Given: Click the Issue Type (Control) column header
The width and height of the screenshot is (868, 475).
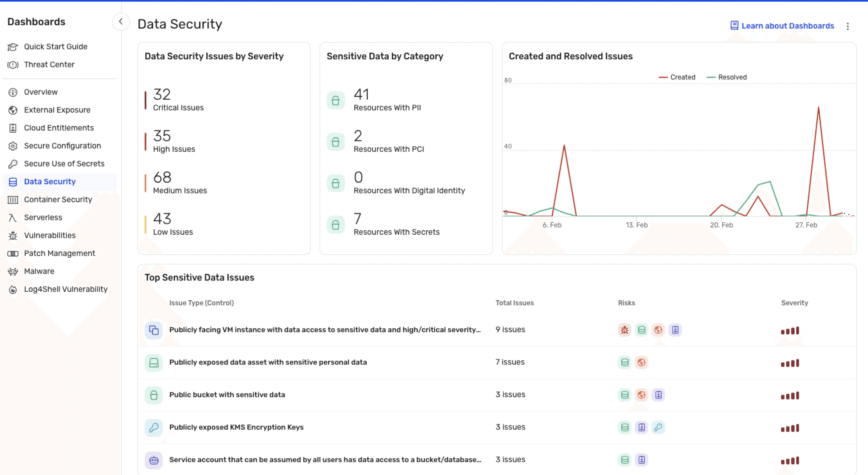Looking at the screenshot, I should (x=201, y=303).
